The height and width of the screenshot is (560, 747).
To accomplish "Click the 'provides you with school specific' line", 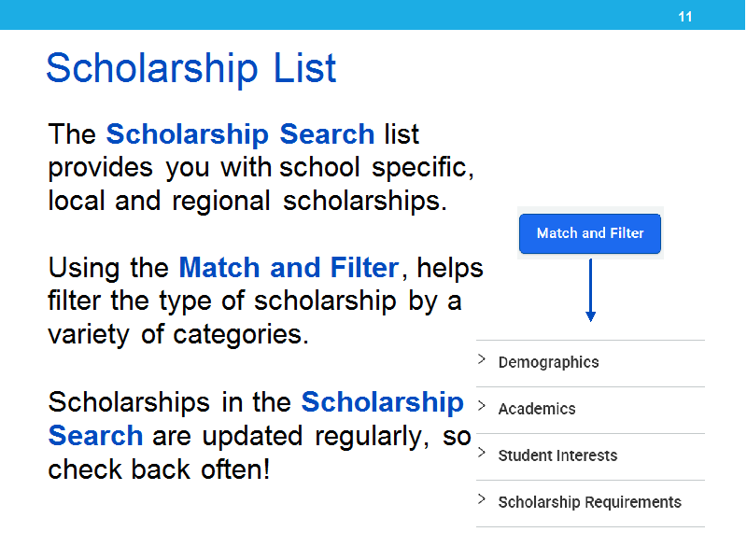I will 261,168.
